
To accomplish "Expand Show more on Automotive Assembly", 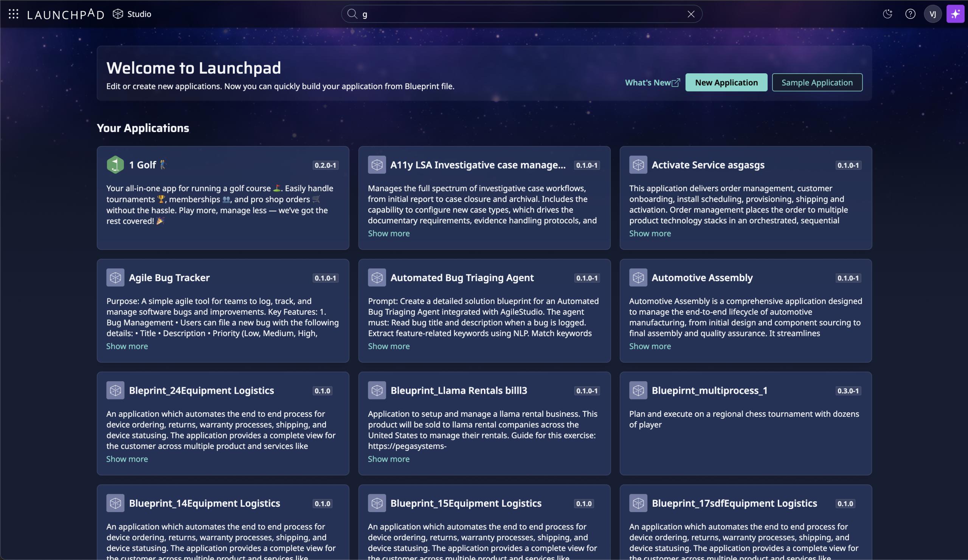I will click(650, 346).
